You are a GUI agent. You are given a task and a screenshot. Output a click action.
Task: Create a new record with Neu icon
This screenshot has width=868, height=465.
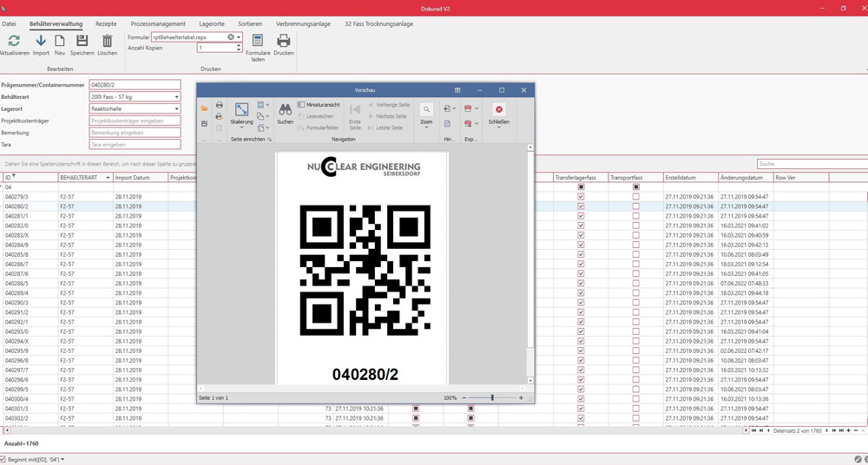60,41
